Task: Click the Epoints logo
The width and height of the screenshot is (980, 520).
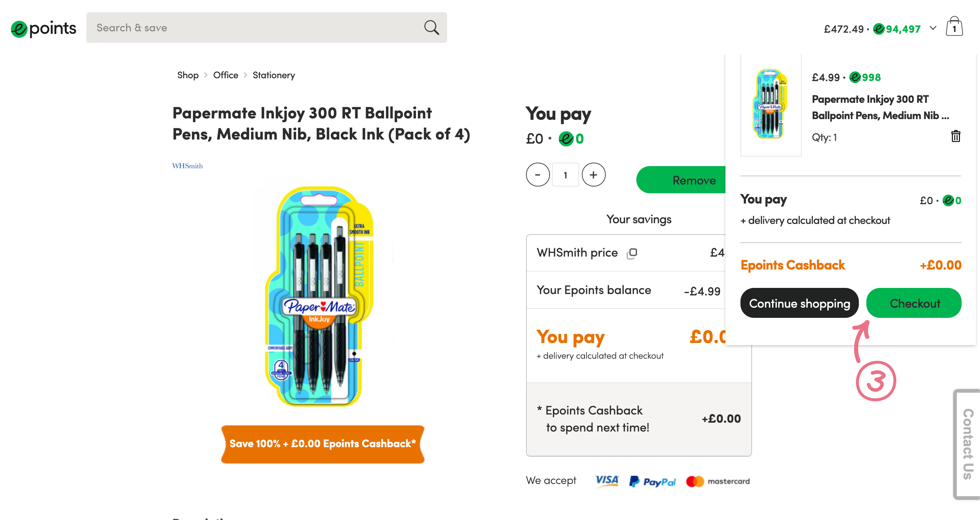Action: coord(43,28)
